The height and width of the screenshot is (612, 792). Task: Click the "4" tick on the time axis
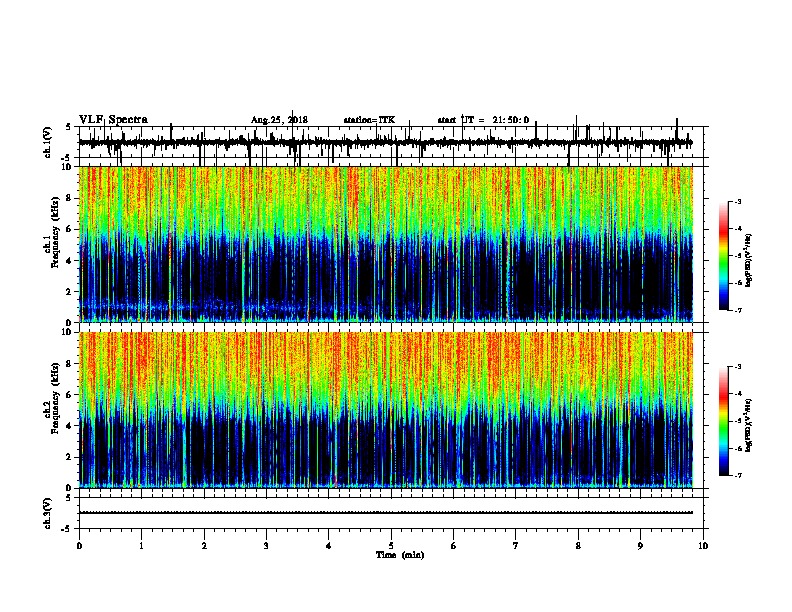329,546
